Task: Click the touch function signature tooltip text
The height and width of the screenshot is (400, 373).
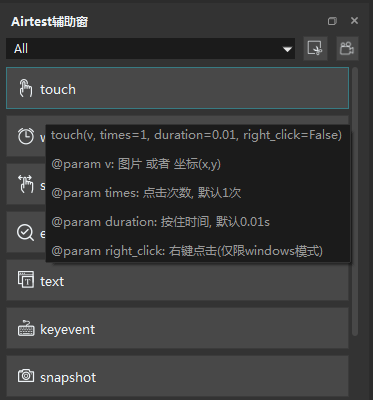Action: click(196, 135)
